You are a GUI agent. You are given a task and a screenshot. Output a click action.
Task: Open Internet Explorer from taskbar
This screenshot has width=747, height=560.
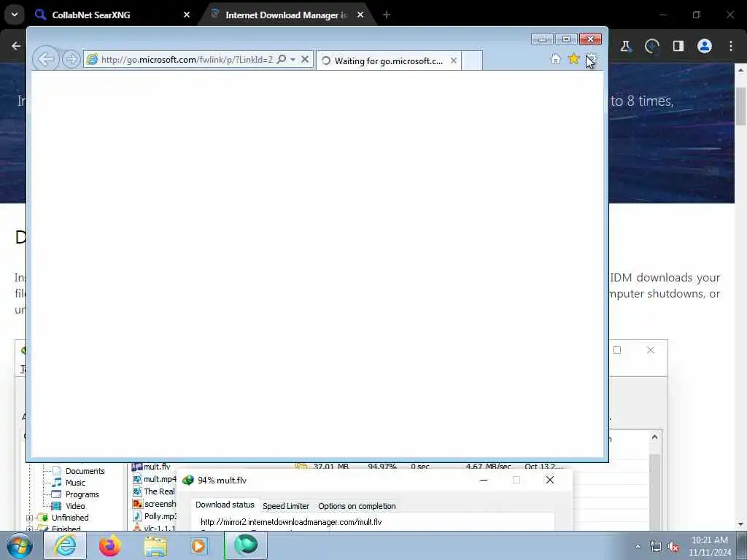tap(65, 545)
